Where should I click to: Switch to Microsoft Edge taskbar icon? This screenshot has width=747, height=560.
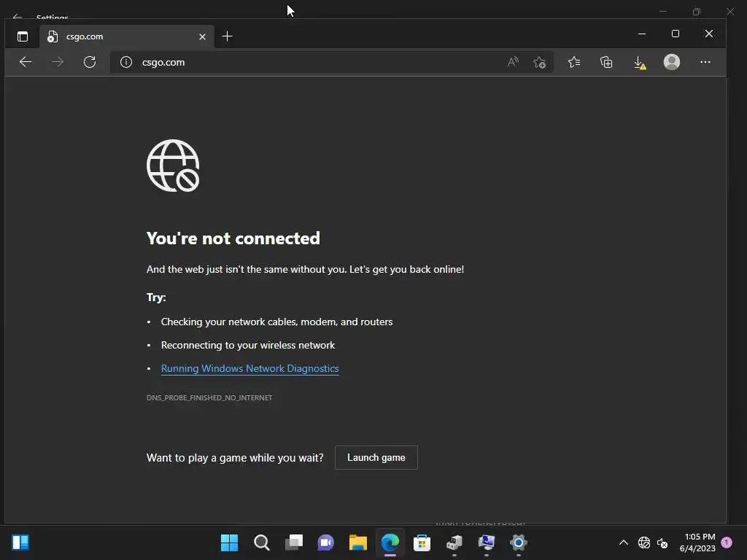pos(390,542)
